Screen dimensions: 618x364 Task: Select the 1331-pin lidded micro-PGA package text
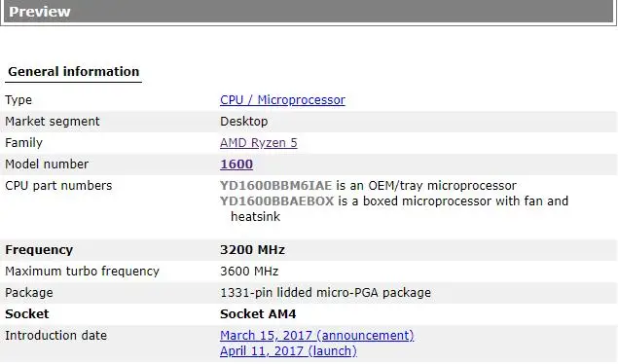point(325,293)
